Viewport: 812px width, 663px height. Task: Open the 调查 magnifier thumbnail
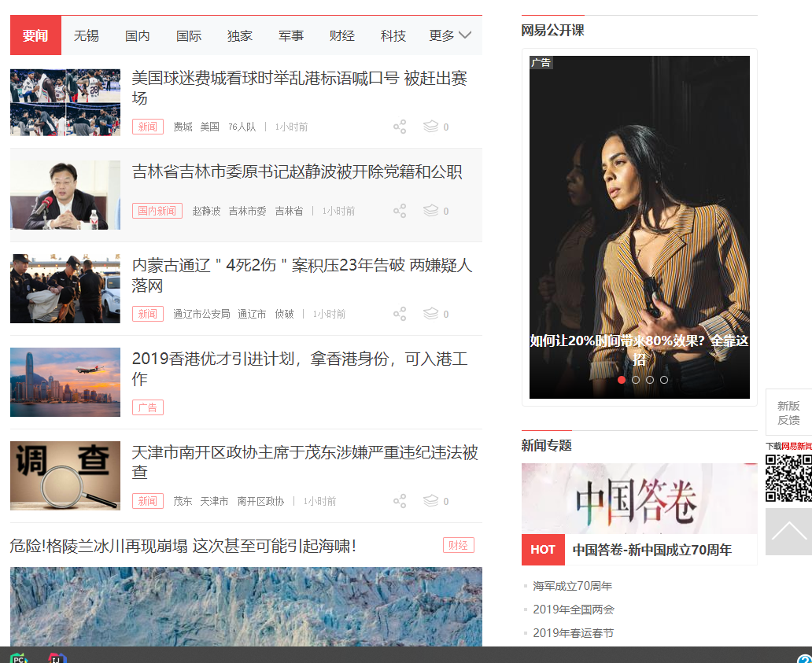[x=65, y=476]
